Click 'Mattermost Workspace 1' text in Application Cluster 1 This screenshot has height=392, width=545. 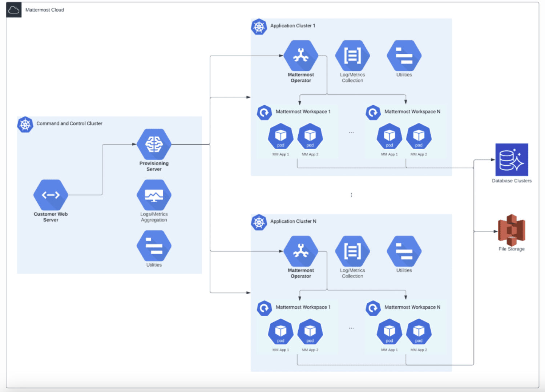[x=303, y=112]
